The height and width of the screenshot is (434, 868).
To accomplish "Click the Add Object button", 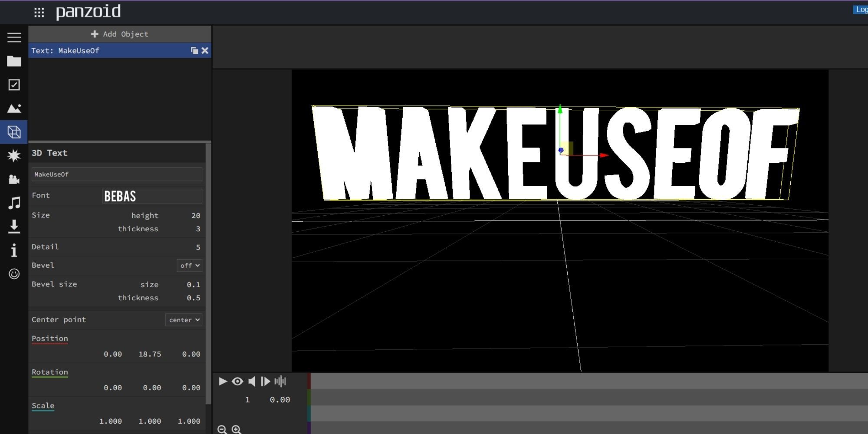I will [x=120, y=34].
